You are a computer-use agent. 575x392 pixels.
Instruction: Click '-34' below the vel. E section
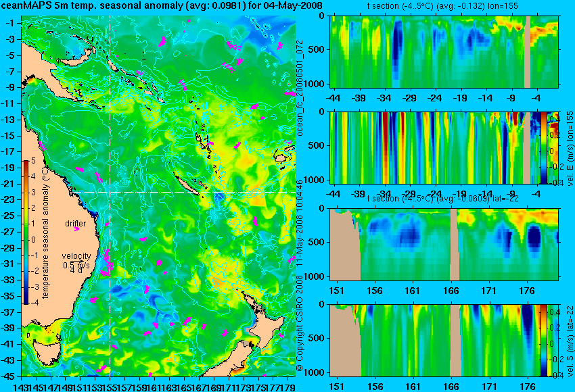click(384, 194)
